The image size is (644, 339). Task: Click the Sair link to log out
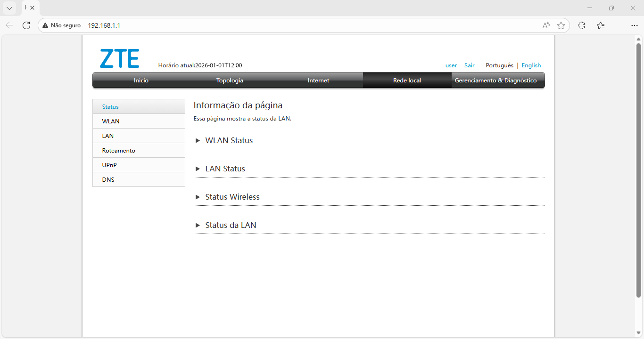pyautogui.click(x=469, y=65)
